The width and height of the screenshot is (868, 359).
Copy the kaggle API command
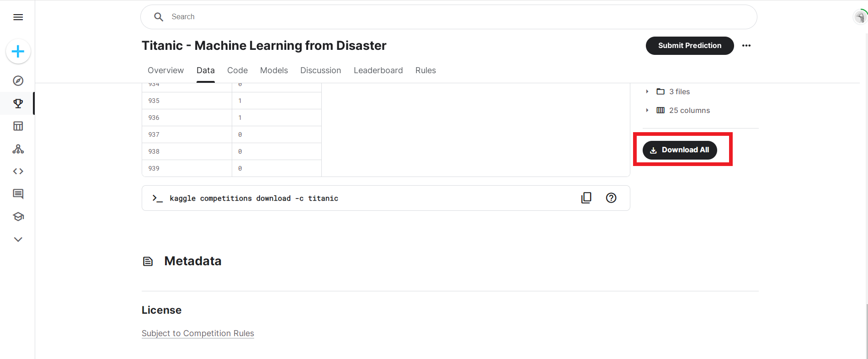tap(586, 198)
